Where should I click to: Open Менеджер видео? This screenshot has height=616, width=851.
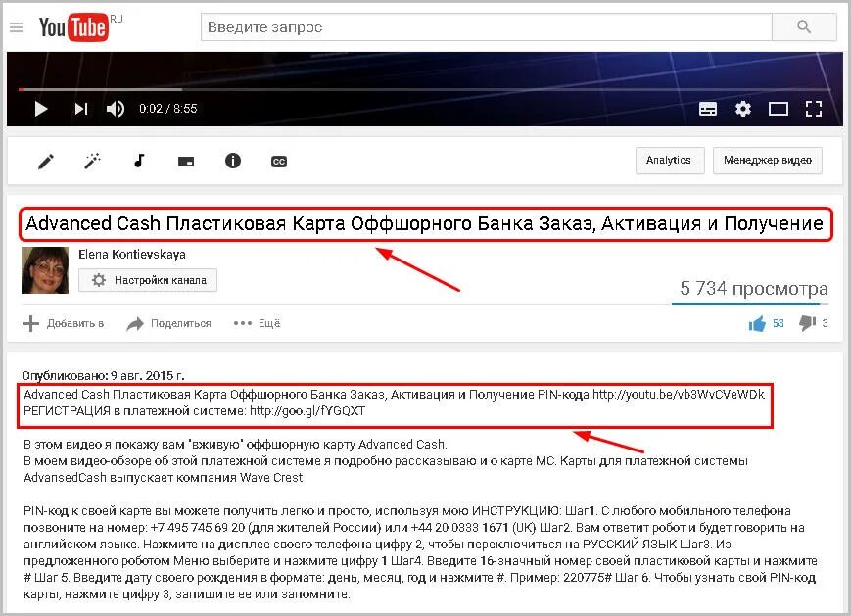coord(768,160)
